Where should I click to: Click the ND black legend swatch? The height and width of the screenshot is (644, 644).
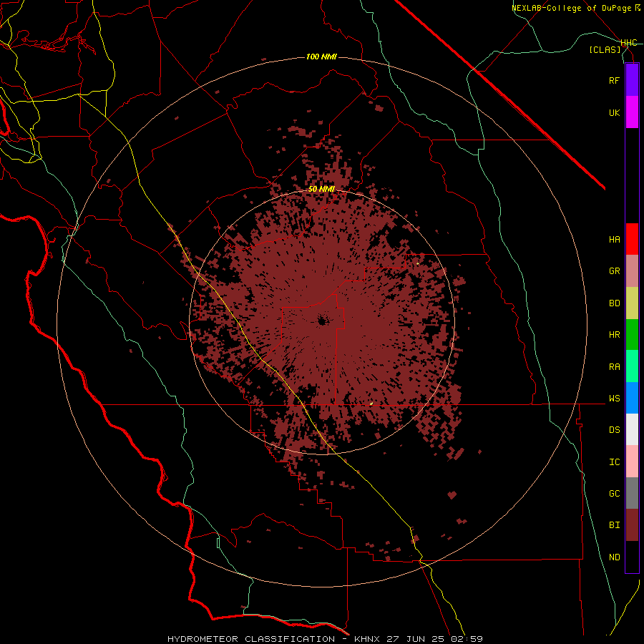[632, 557]
